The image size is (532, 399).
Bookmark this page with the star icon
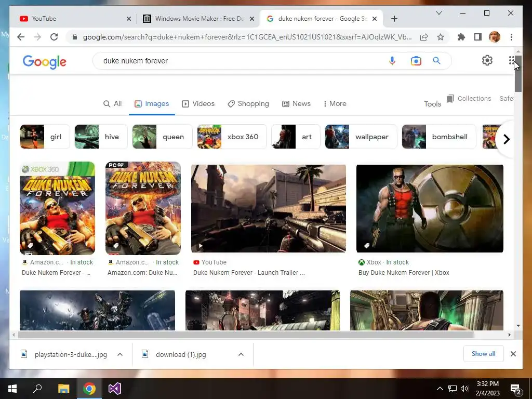441,37
